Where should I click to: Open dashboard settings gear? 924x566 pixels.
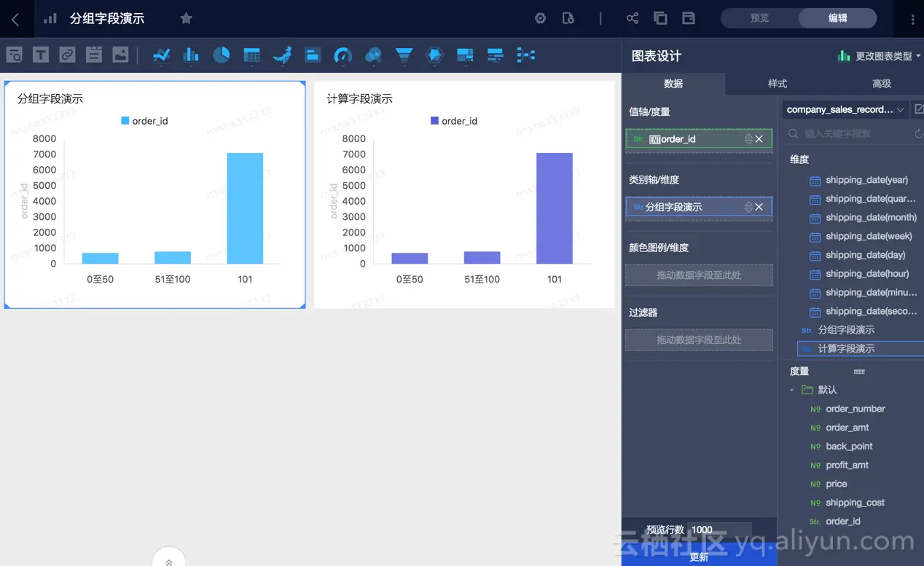[x=540, y=18]
